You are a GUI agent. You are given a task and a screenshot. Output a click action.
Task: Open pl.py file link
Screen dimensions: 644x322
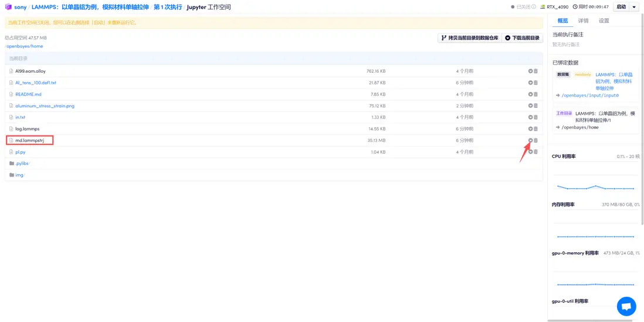(20, 151)
